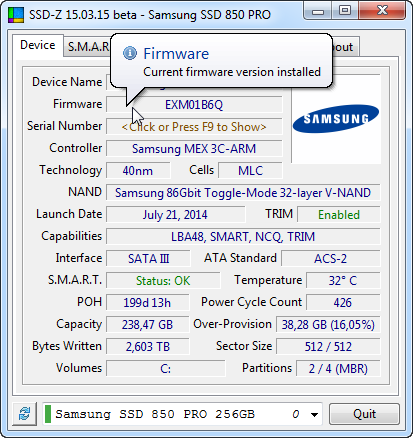Click Capabilities value LBA48, SMART, NCQ, TRIM

coord(243,237)
